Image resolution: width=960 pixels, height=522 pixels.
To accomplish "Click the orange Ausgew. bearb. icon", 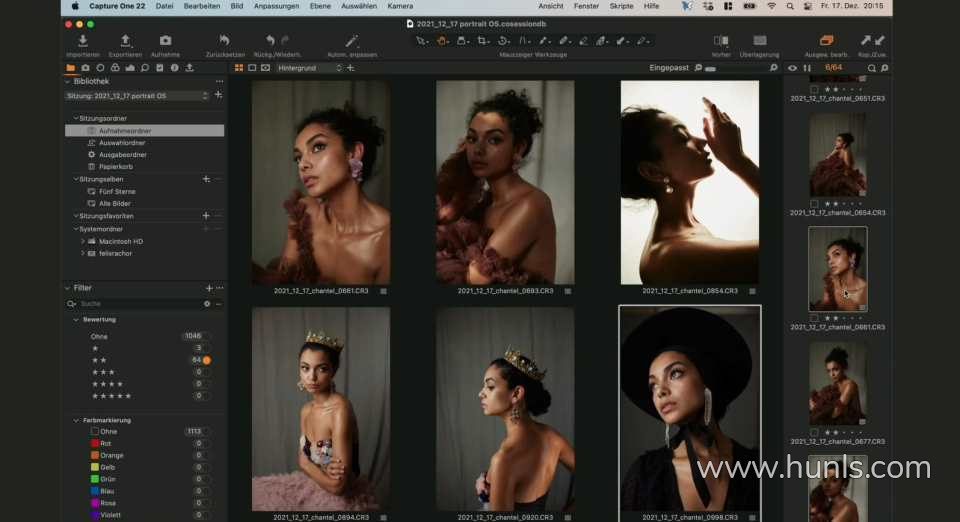I will click(x=826, y=40).
